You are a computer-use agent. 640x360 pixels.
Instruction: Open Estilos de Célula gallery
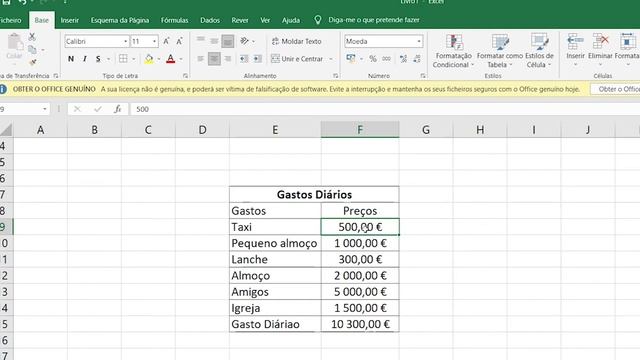click(539, 51)
